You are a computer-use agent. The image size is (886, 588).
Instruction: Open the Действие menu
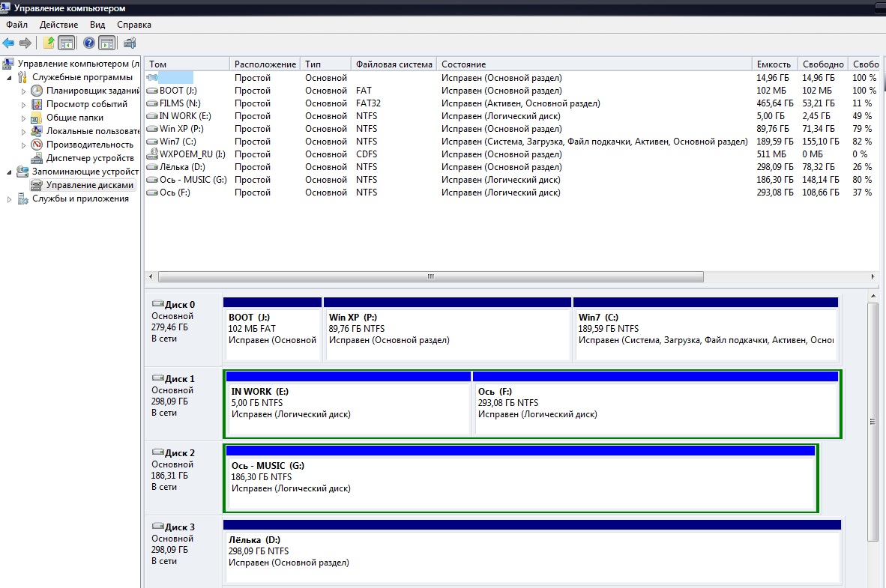pyautogui.click(x=58, y=25)
